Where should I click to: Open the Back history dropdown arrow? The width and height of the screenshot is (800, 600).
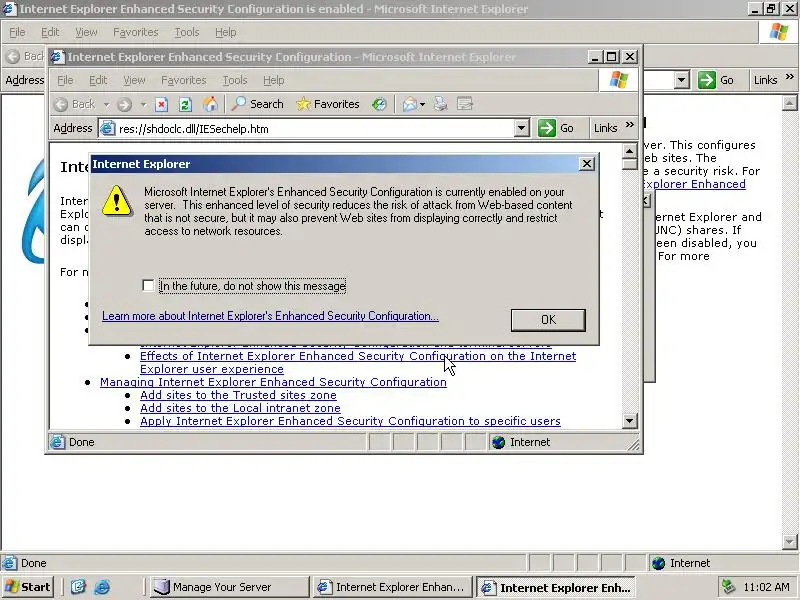107,105
